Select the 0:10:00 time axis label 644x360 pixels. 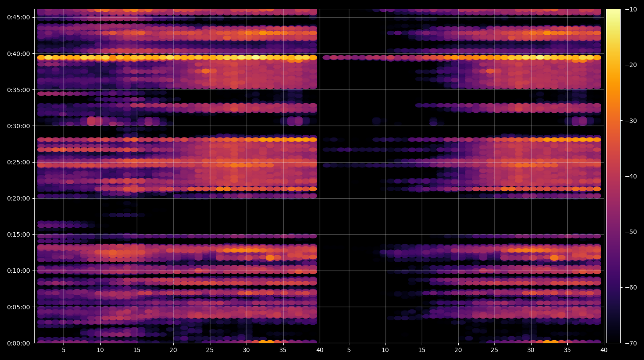(x=19, y=271)
